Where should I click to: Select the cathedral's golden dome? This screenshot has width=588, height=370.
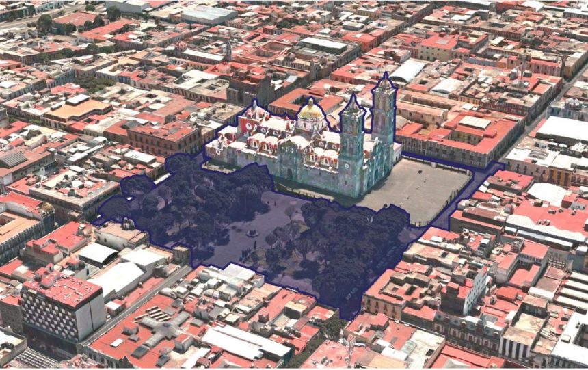311,111
